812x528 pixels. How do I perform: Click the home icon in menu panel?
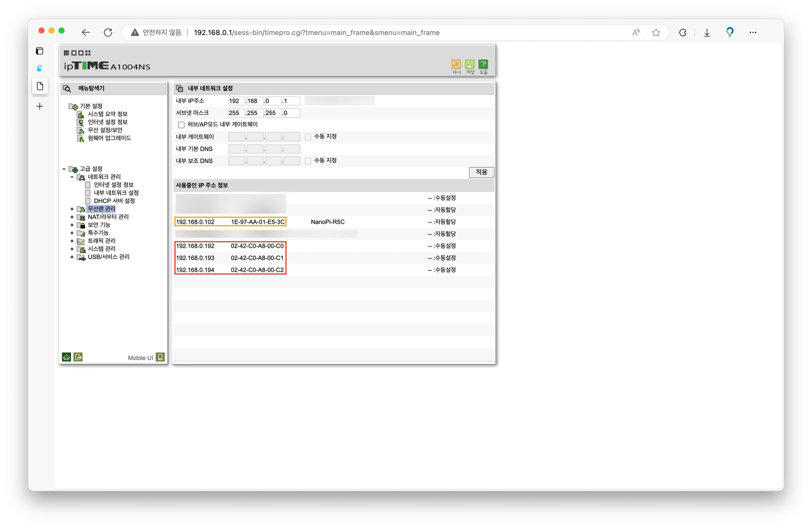coord(66,357)
